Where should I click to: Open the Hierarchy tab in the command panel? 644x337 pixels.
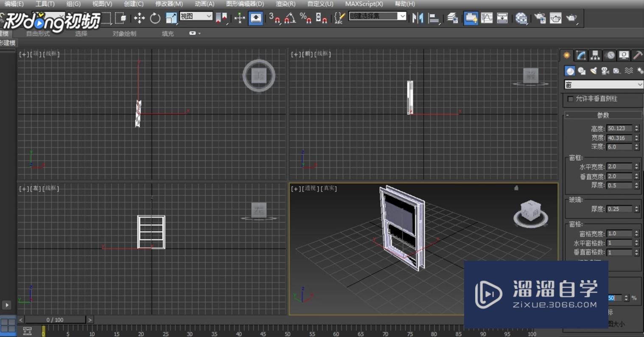click(595, 55)
